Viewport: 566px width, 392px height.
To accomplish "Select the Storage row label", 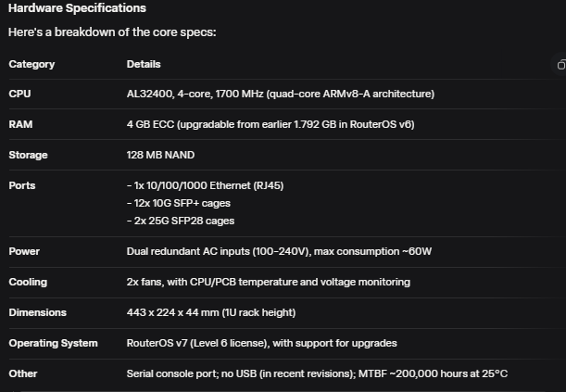I will tap(28, 155).
